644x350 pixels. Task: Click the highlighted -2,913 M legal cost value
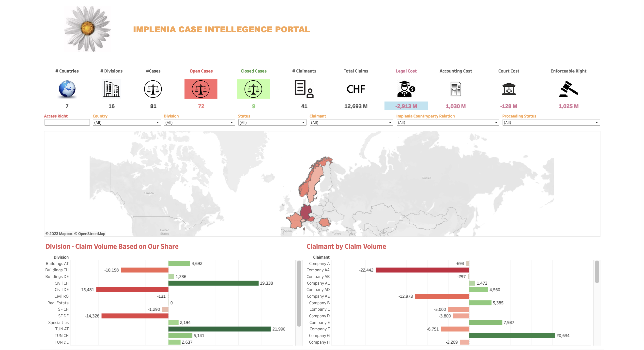coord(406,106)
